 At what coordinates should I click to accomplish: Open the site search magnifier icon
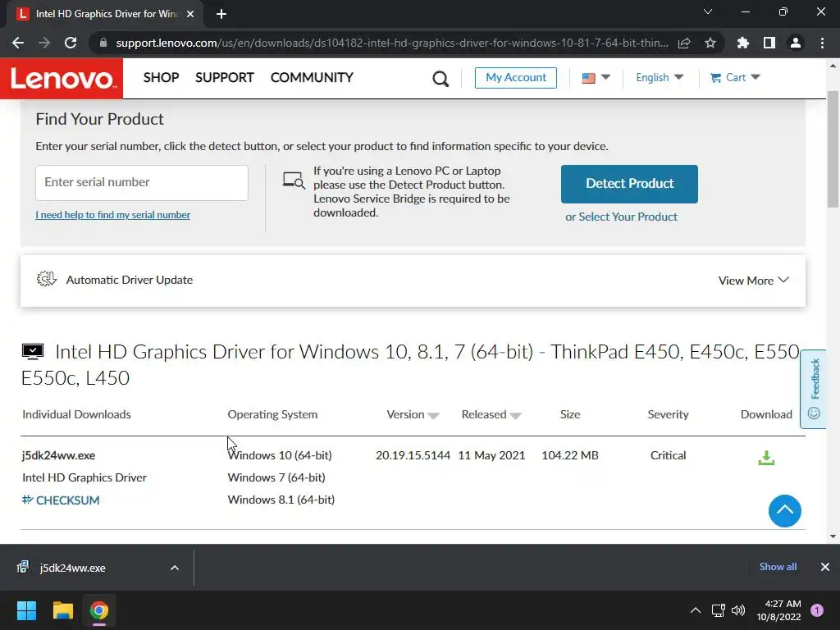click(441, 78)
